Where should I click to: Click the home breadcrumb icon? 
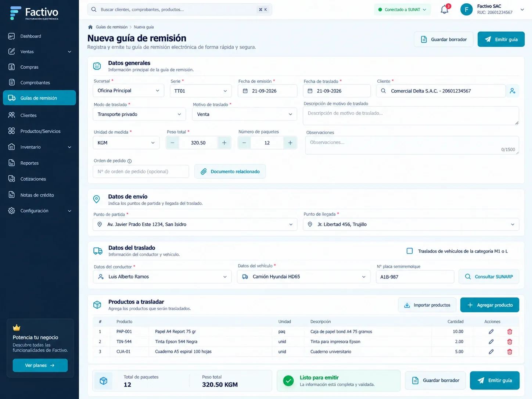[90, 27]
